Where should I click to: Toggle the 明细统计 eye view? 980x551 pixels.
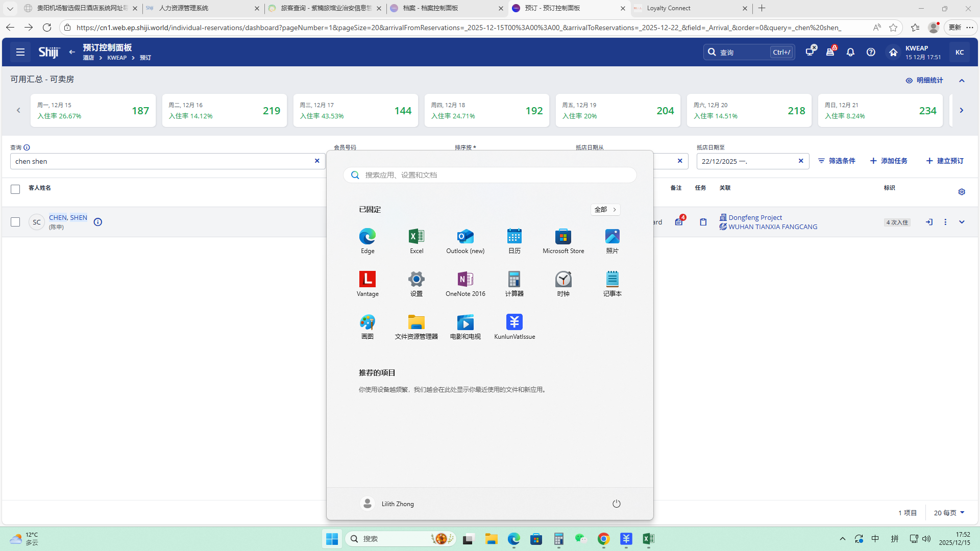coord(924,81)
